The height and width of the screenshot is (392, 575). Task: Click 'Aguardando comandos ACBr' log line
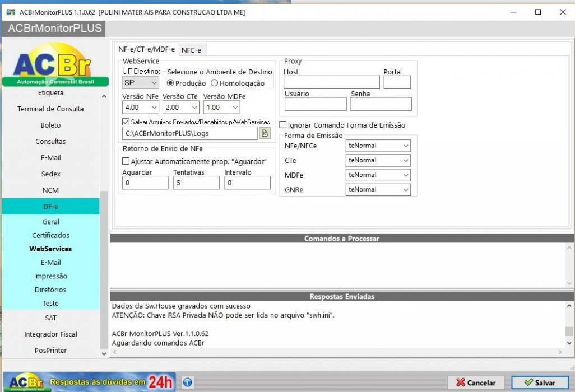(158, 343)
